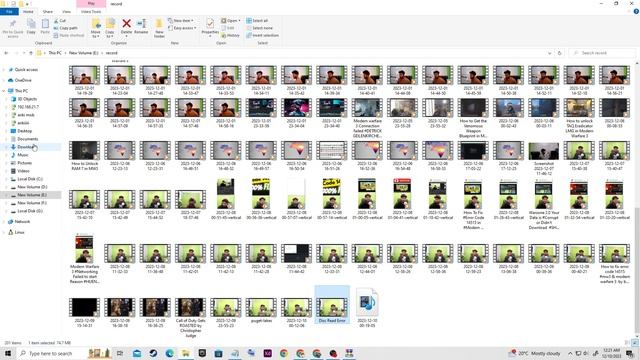
Task: Open Properties from the ribbon
Action: coord(210,27)
